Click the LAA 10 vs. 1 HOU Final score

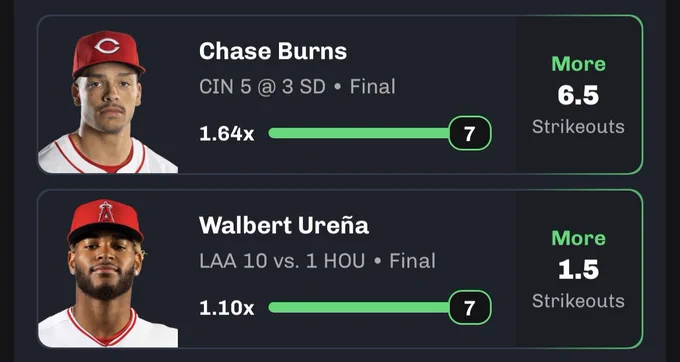[x=317, y=261]
